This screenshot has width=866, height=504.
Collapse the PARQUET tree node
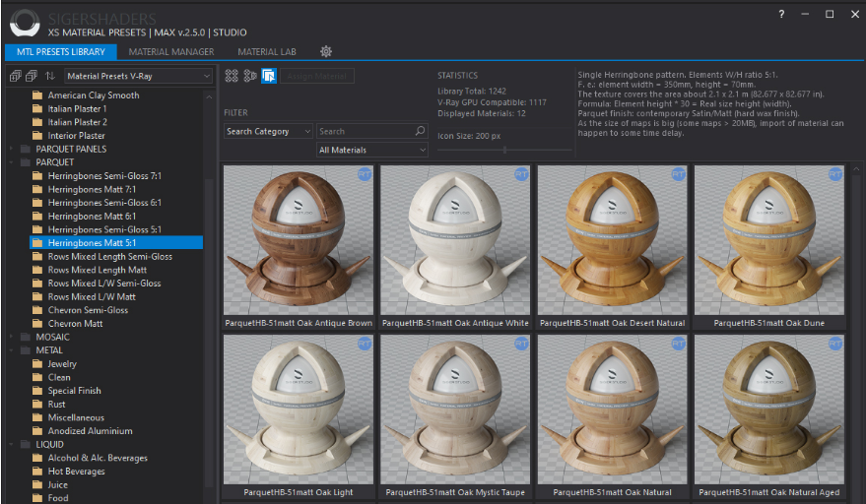tap(11, 162)
